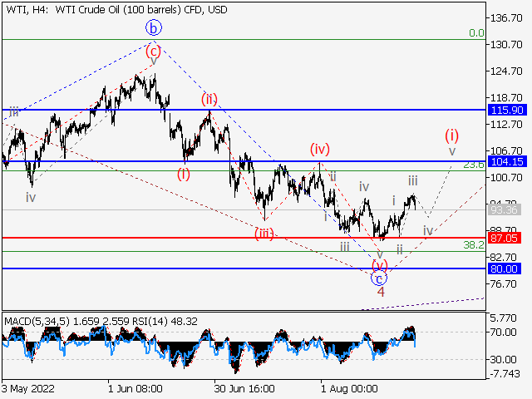Image resolution: width=532 pixels, height=399 pixels.
Task: Click the indicator label 'MACD(5,34,5) 1.659 2.559 RSI(14) 48.32'
Action: pos(101,322)
